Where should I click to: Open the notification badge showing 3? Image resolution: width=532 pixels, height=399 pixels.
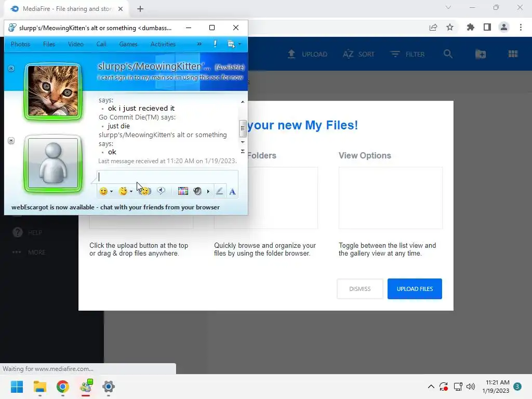tap(517, 387)
